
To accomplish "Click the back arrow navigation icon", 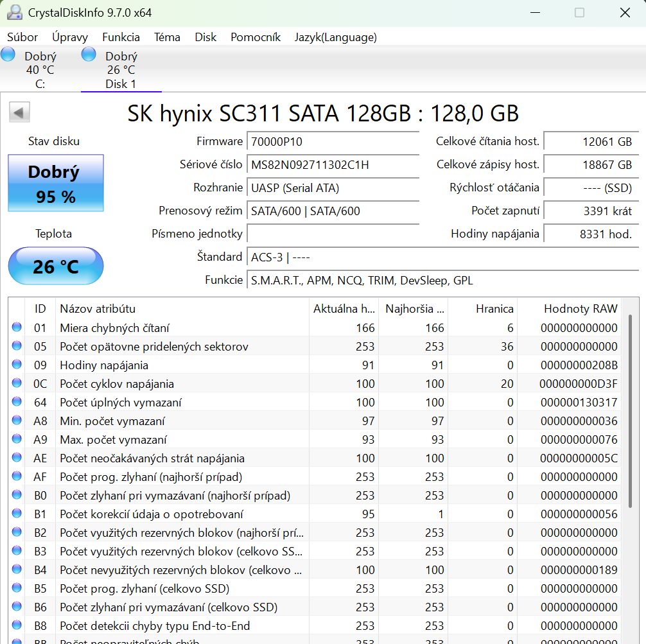I will click(x=19, y=111).
